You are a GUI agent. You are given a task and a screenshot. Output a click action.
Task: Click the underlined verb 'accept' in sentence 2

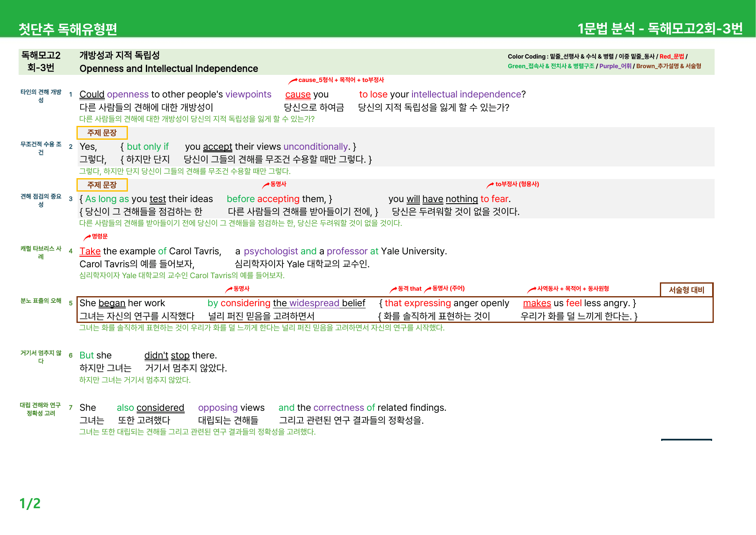(x=217, y=147)
